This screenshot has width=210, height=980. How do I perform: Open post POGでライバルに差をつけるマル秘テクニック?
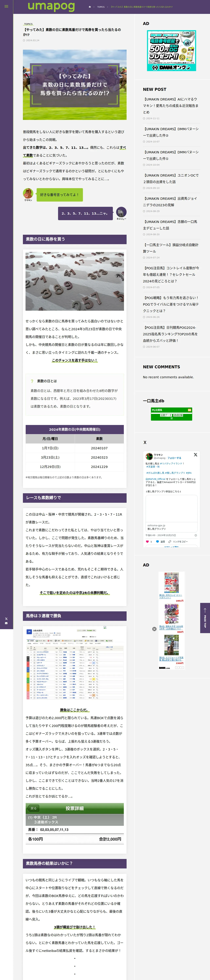click(x=171, y=304)
